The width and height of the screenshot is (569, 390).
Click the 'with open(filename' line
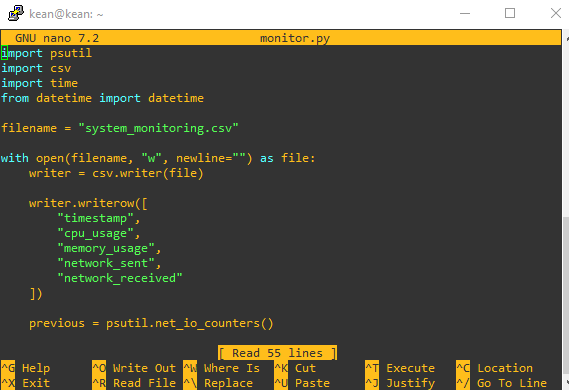(158, 158)
